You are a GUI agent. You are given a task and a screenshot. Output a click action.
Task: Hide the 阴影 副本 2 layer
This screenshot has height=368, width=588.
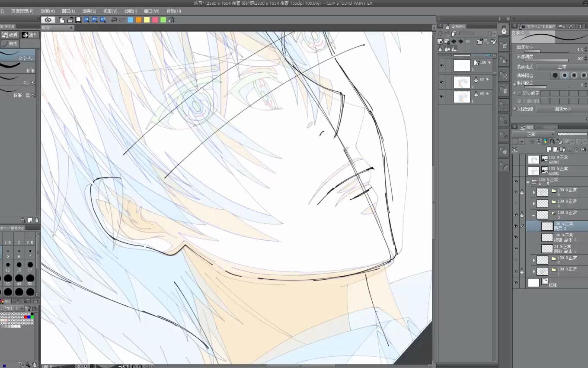tap(515, 249)
